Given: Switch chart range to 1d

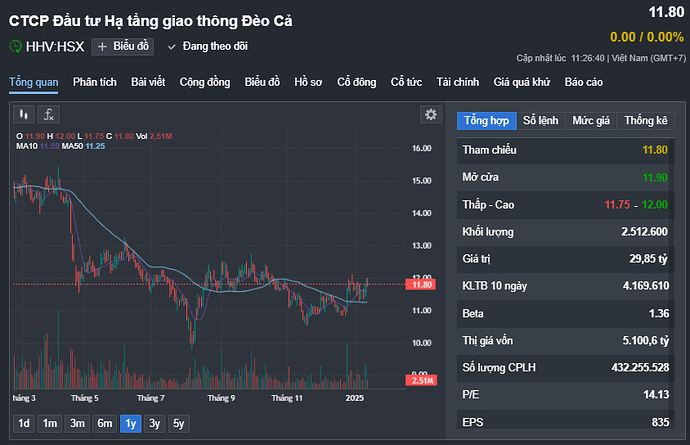Looking at the screenshot, I should coord(24,423).
